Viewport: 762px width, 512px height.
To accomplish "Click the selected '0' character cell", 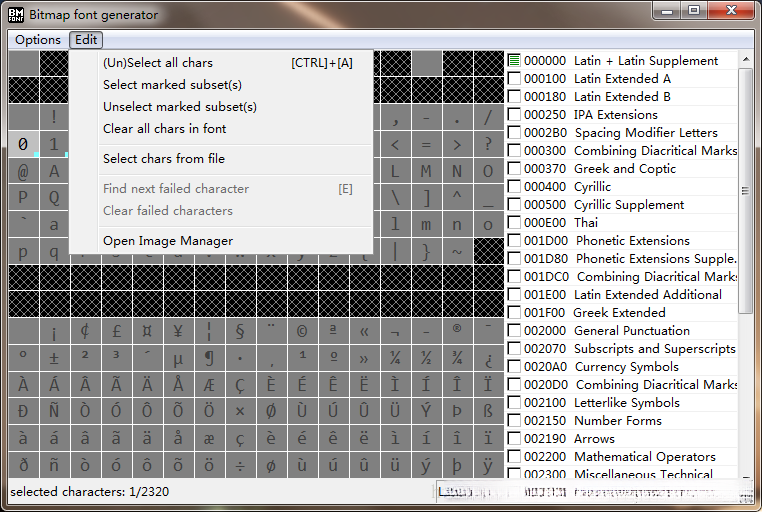I will pos(23,144).
